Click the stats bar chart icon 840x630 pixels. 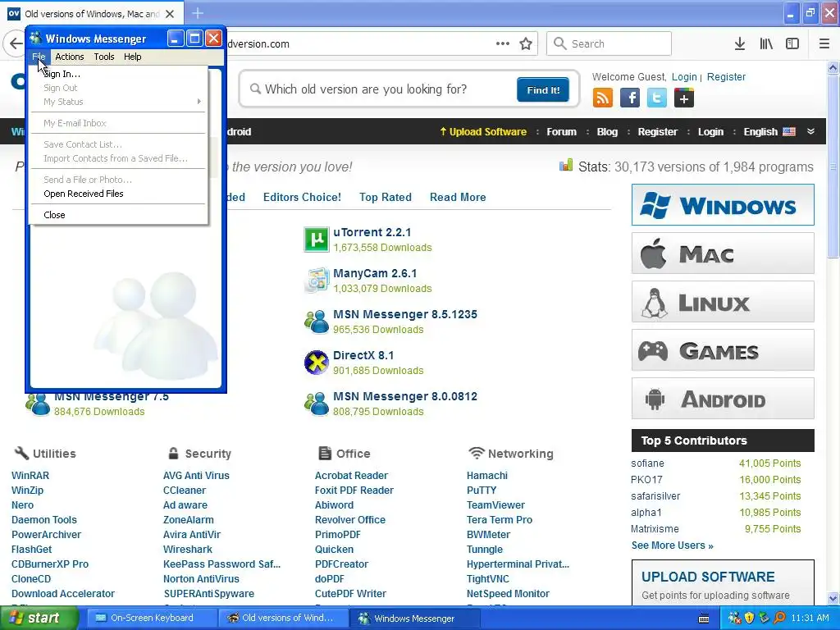[566, 166]
